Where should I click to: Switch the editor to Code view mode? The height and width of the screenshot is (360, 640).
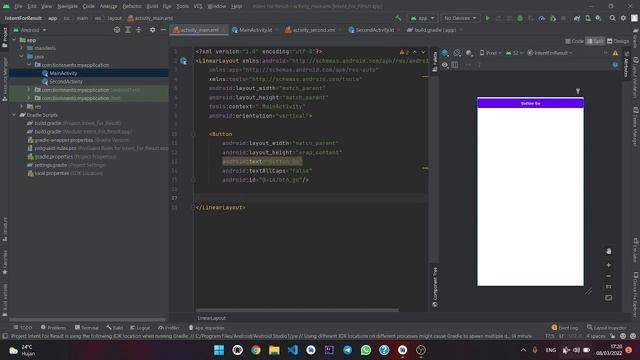coord(575,41)
